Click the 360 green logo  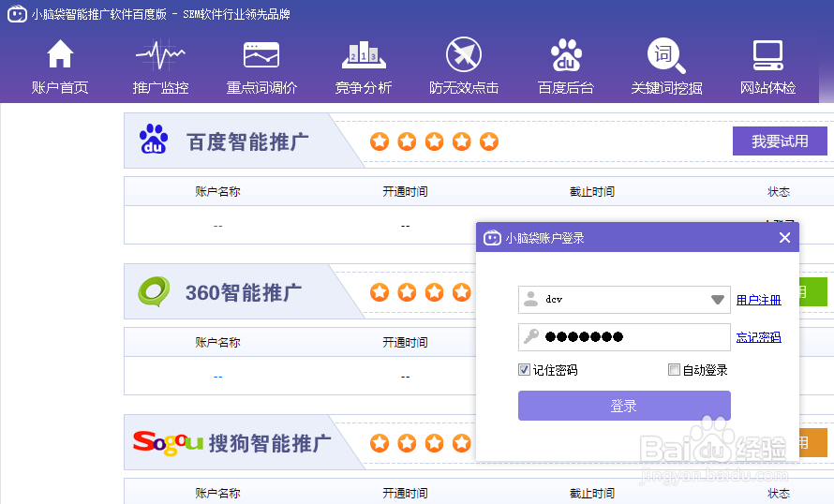[x=154, y=291]
